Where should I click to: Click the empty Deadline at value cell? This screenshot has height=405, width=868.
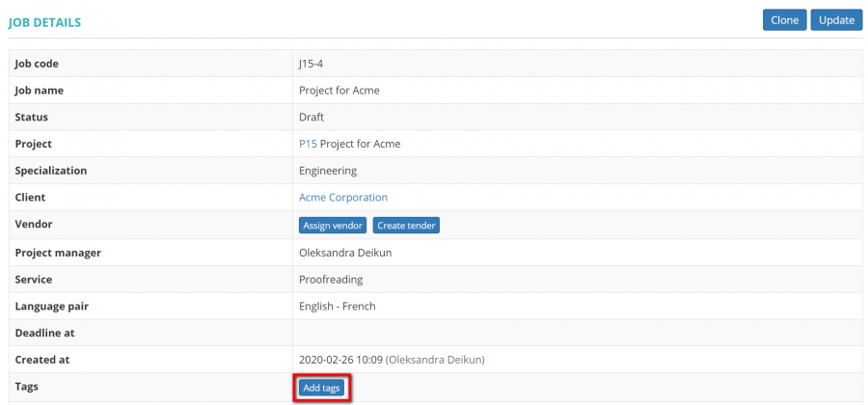pos(577,333)
